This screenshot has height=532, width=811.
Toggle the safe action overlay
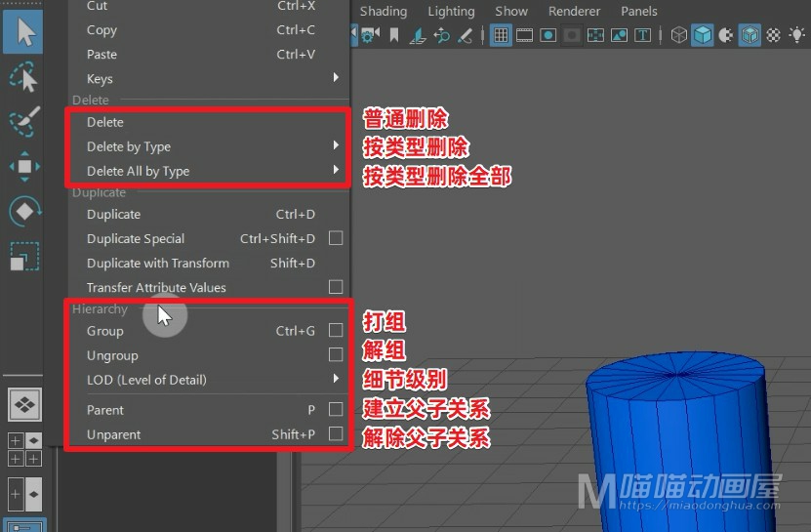pyautogui.click(x=619, y=35)
